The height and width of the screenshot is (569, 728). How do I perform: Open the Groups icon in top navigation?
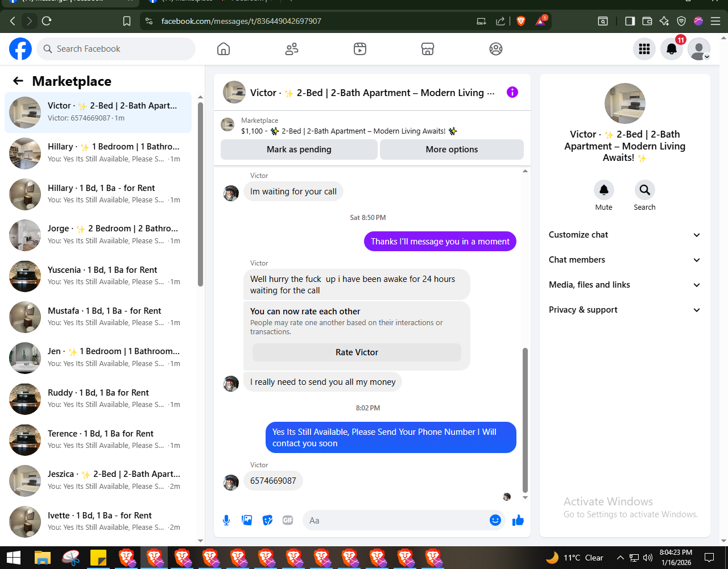tap(496, 49)
